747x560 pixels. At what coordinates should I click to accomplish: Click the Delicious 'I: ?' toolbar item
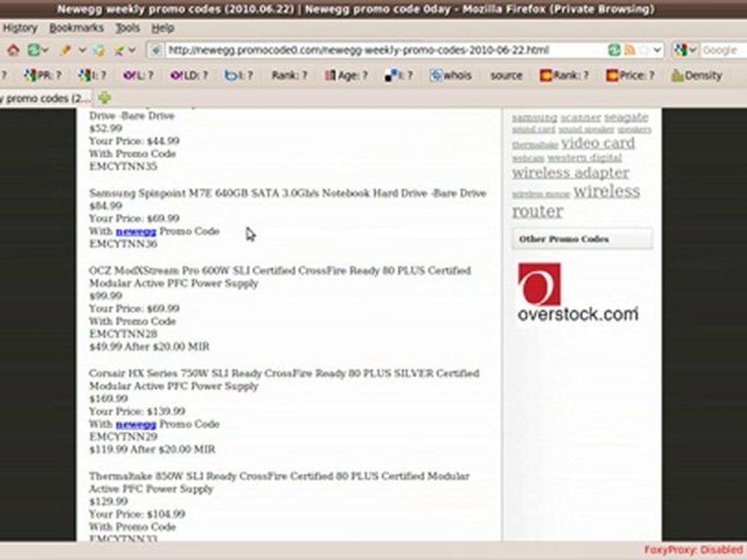pos(399,76)
